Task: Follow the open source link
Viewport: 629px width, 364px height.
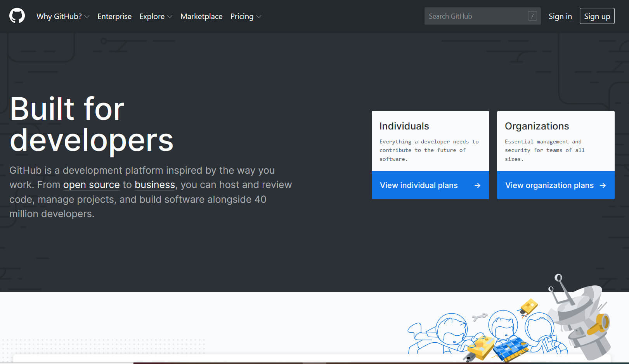Action: [91, 185]
